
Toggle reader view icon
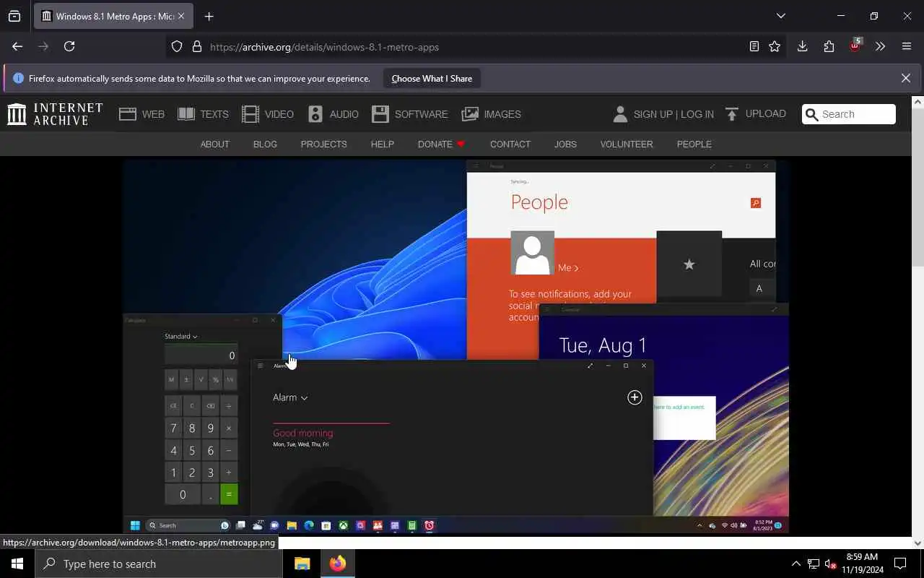click(754, 46)
